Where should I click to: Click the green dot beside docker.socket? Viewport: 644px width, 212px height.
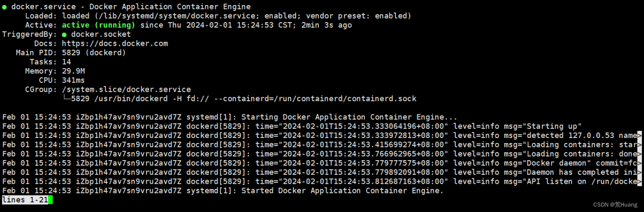(64, 35)
